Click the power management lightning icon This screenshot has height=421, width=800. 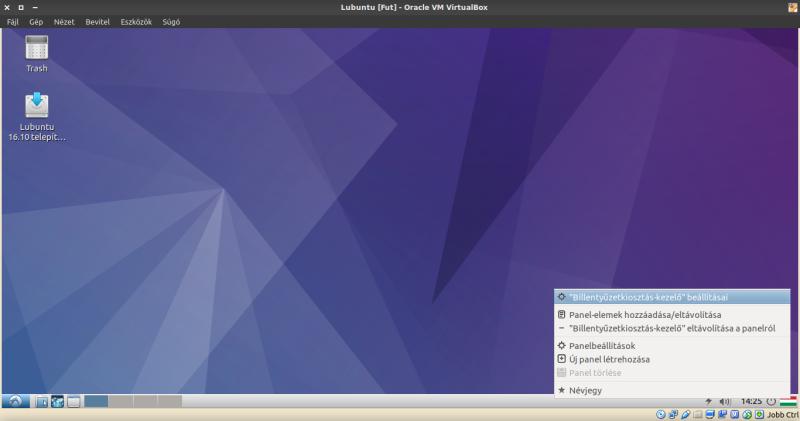[x=708, y=402]
